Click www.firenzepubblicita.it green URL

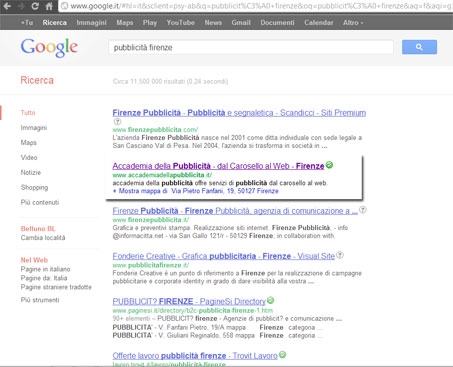pos(151,220)
